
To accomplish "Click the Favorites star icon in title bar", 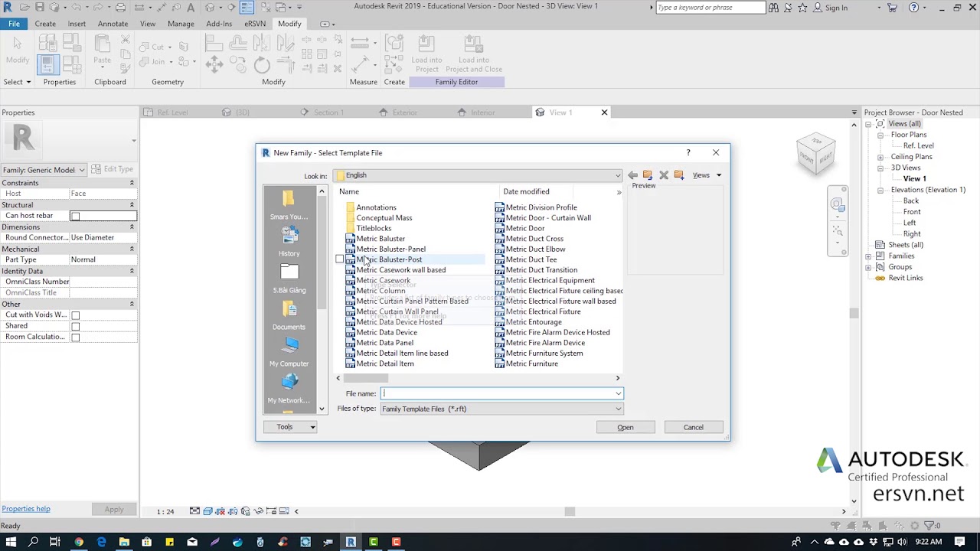I will click(802, 8).
